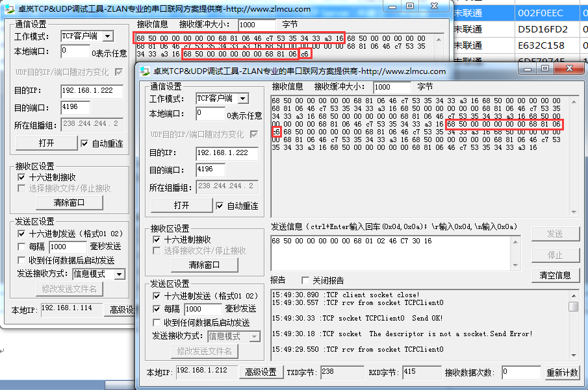Expand 发送接收方式 dropdown in the back window

[119, 274]
